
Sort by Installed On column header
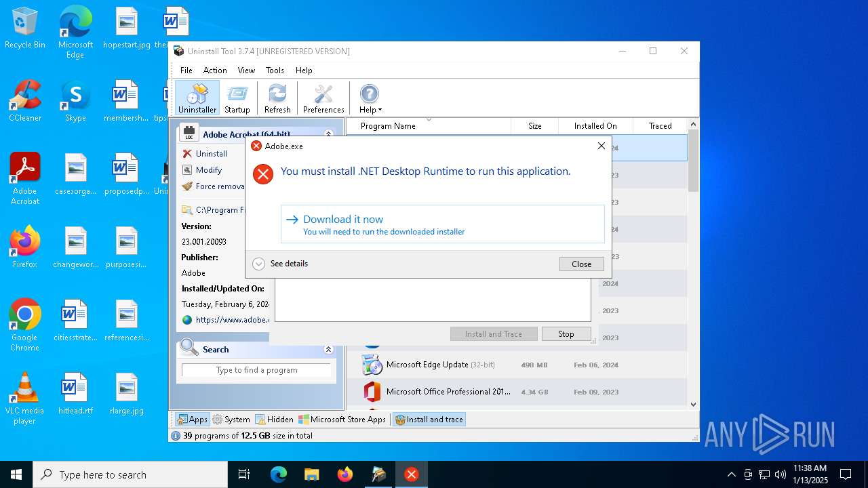[595, 126]
